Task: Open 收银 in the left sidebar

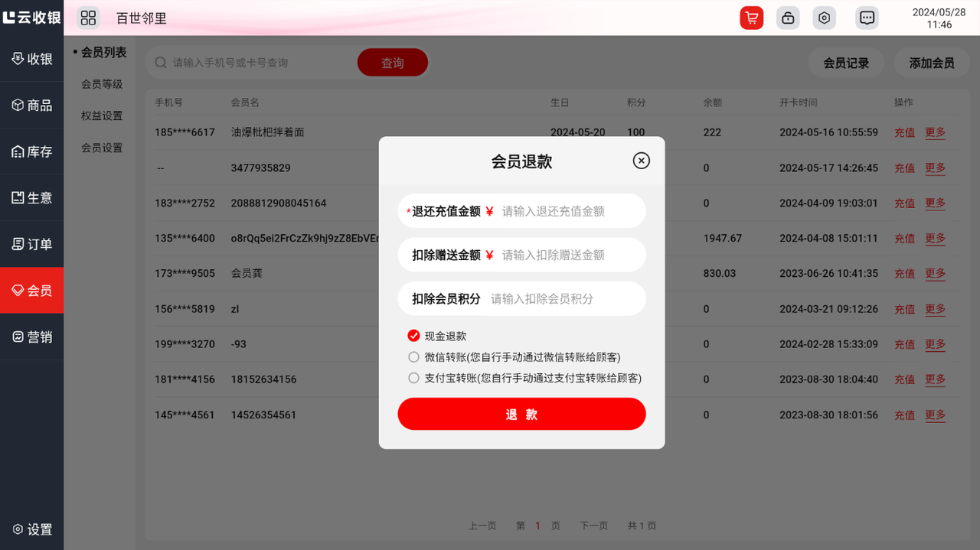Action: 32,59
